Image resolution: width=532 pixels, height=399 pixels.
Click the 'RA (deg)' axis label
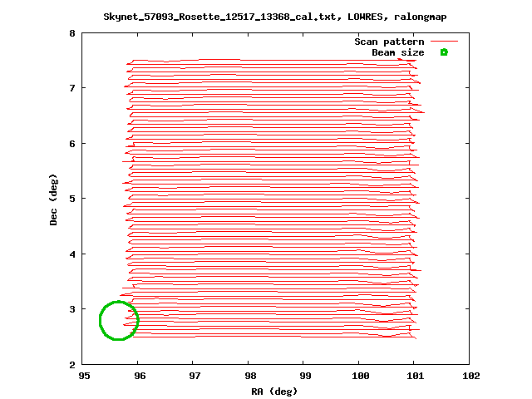click(x=274, y=392)
